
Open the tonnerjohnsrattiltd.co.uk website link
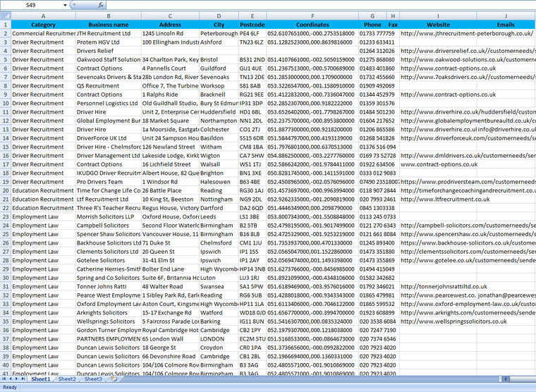(x=444, y=286)
